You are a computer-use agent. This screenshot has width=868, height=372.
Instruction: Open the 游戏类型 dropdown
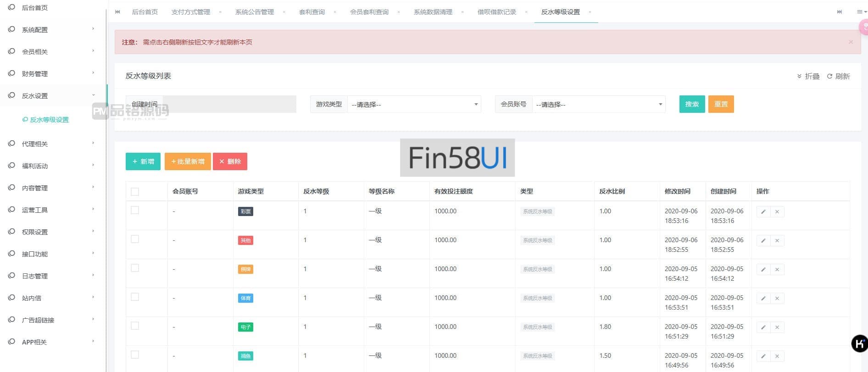coord(414,105)
